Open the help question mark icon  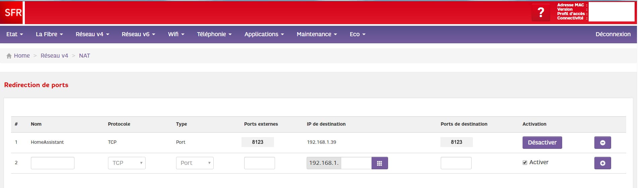tap(541, 13)
